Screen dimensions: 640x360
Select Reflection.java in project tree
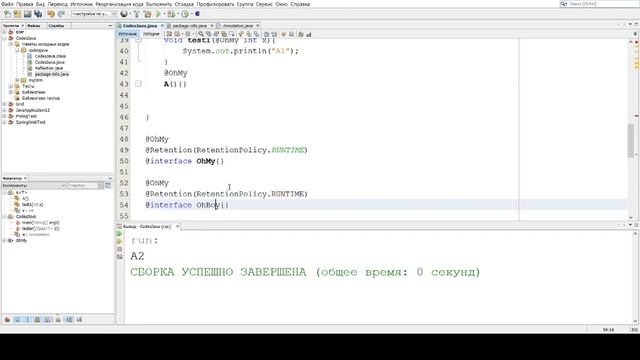click(49, 68)
